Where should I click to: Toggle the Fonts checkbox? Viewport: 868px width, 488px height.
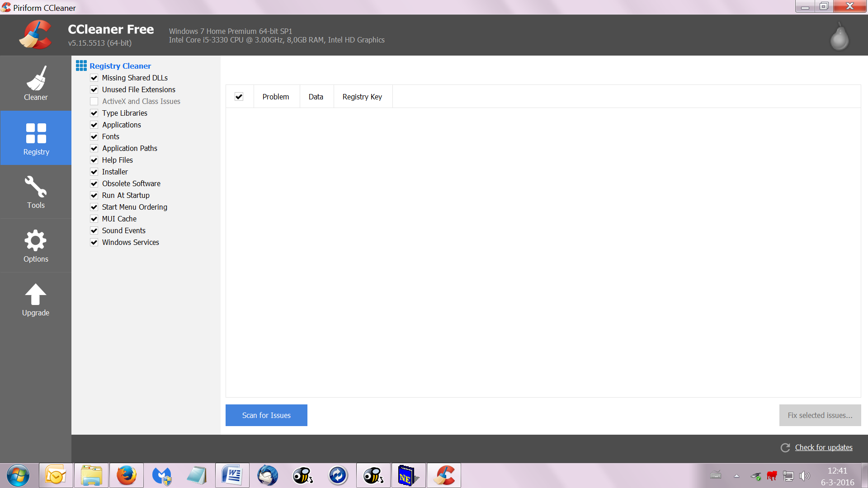pos(94,136)
